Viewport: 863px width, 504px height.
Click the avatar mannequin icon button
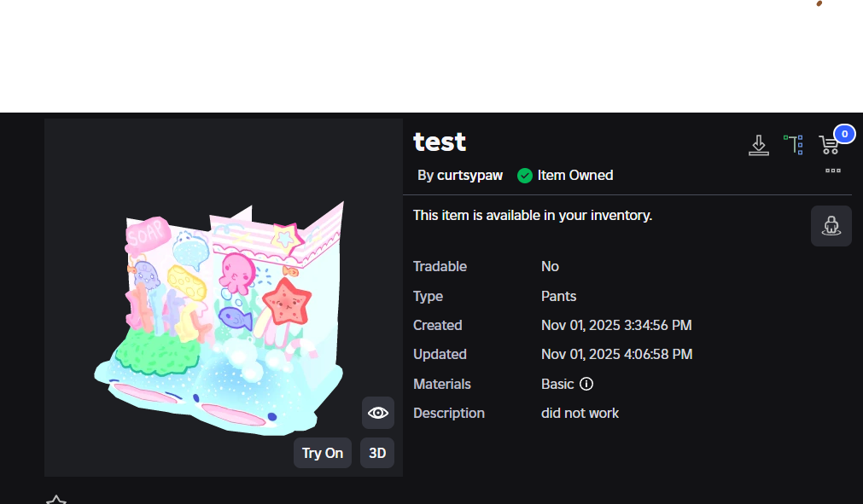click(x=831, y=226)
